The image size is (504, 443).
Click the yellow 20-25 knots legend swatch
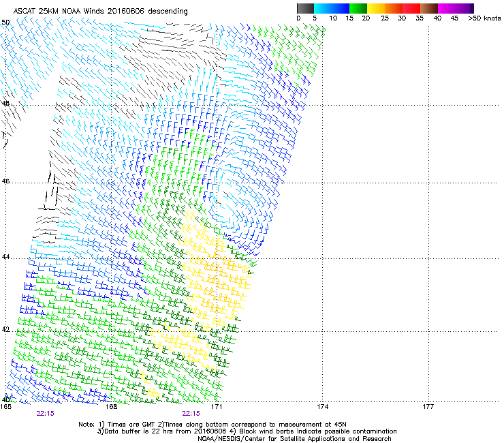(x=376, y=8)
